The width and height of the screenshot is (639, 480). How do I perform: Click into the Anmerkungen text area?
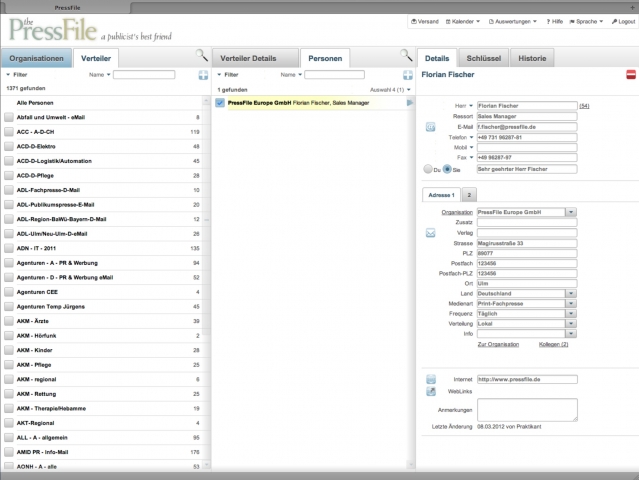pos(527,409)
